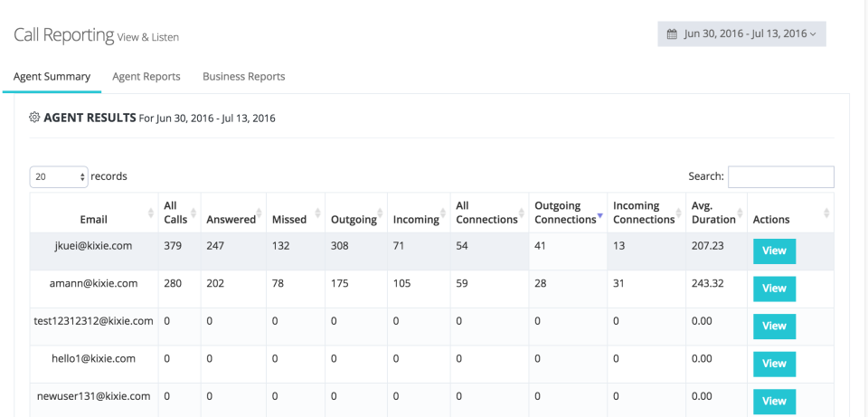The image size is (868, 417).
Task: Sort by All Calls column arrows
Action: [x=193, y=213]
